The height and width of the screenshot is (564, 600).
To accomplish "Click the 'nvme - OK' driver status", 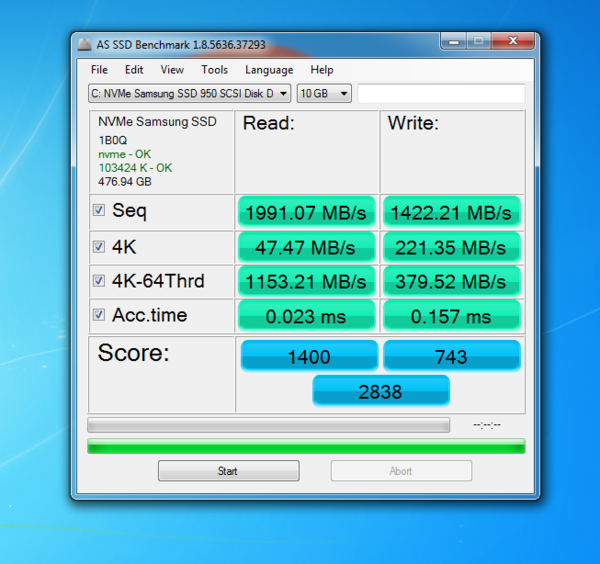I will (x=125, y=154).
